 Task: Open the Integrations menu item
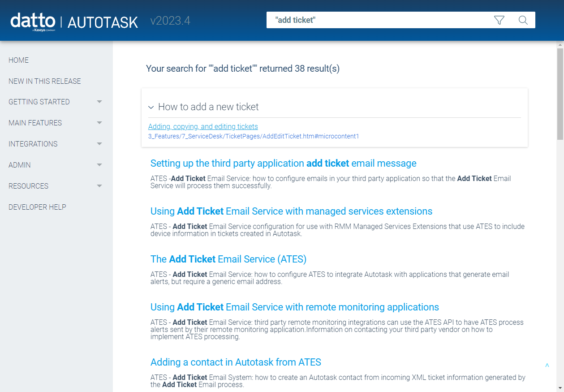click(33, 144)
